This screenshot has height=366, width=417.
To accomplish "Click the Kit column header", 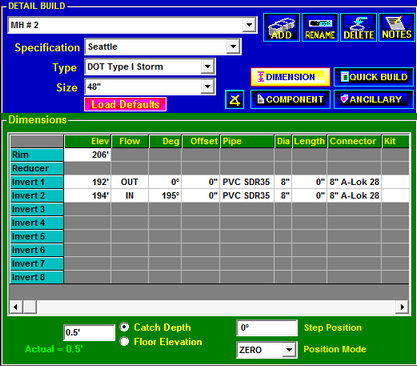I will click(395, 141).
